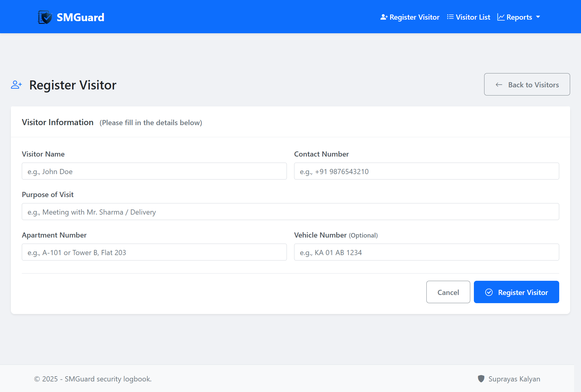The height and width of the screenshot is (392, 581).
Task: Click the shield icon in footer
Action: pos(481,379)
